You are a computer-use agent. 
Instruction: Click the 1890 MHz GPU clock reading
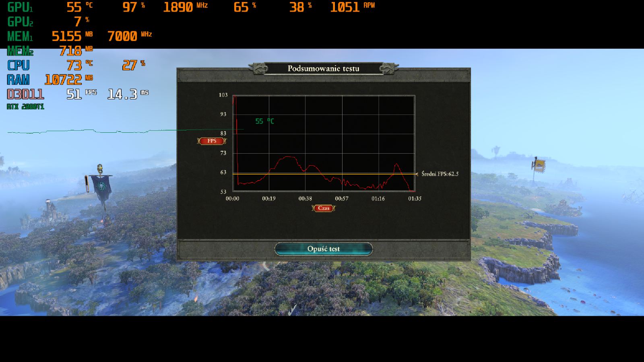[186, 7]
